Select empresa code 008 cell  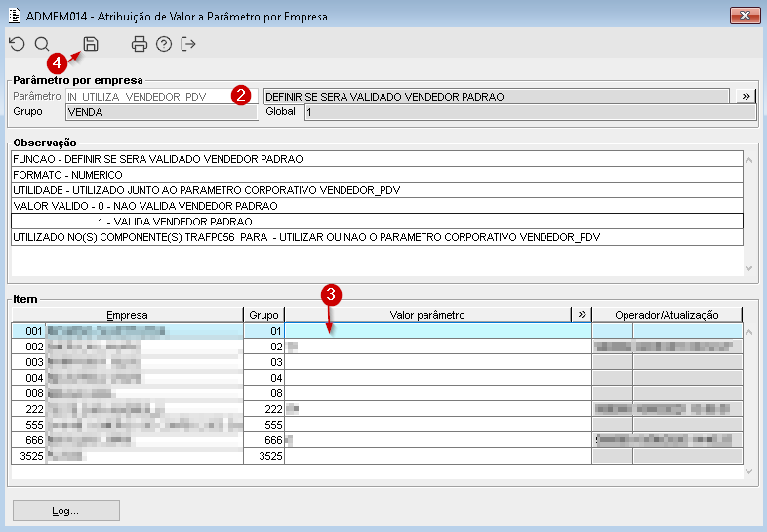(28, 393)
